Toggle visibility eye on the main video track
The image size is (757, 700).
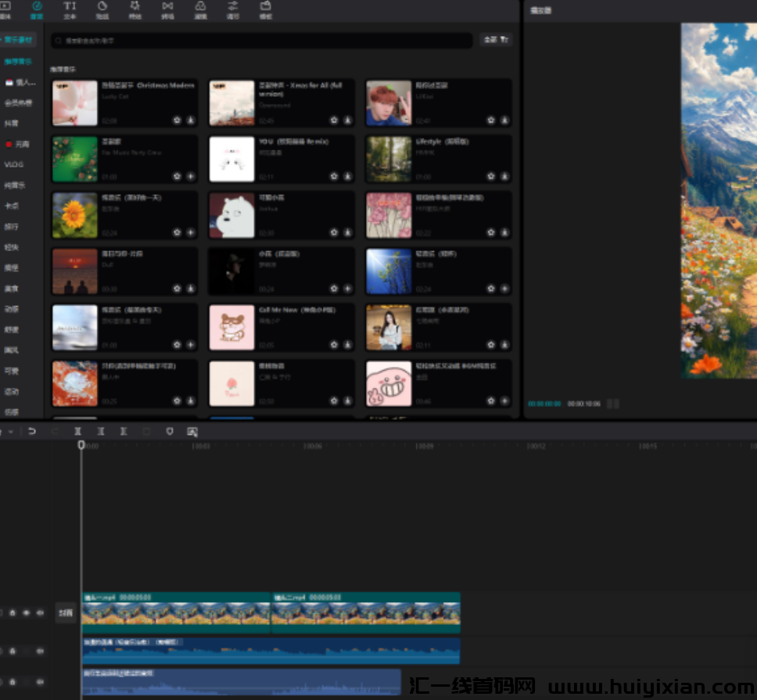(x=26, y=613)
